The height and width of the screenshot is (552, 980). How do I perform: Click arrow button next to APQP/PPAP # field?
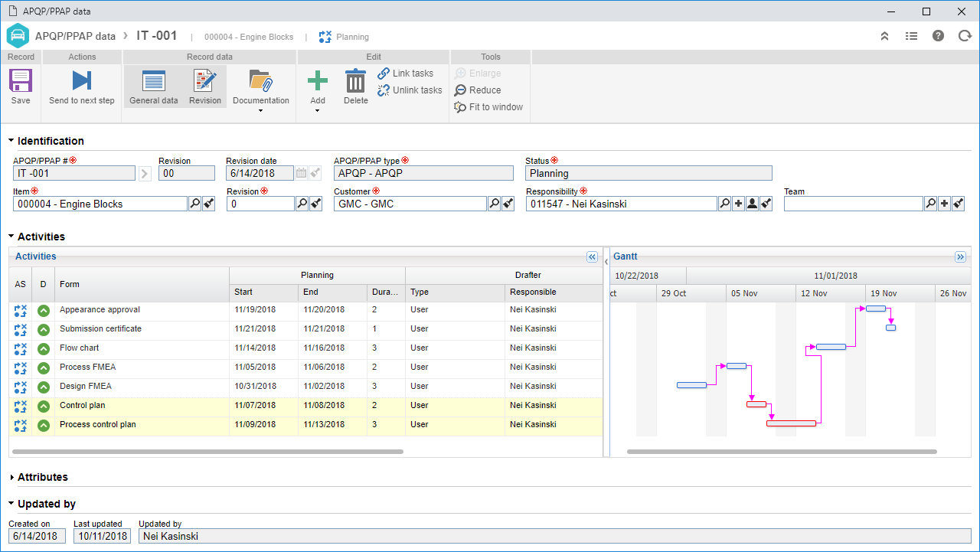pyautogui.click(x=144, y=173)
